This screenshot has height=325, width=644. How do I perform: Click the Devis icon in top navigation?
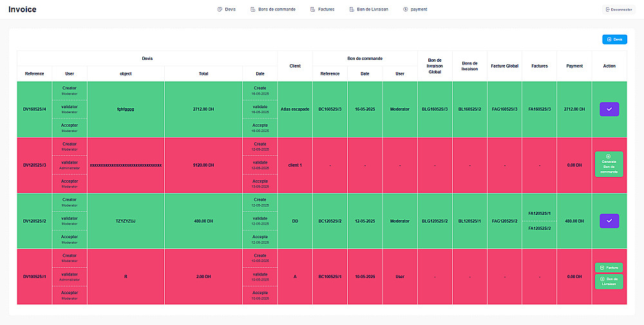tap(220, 10)
